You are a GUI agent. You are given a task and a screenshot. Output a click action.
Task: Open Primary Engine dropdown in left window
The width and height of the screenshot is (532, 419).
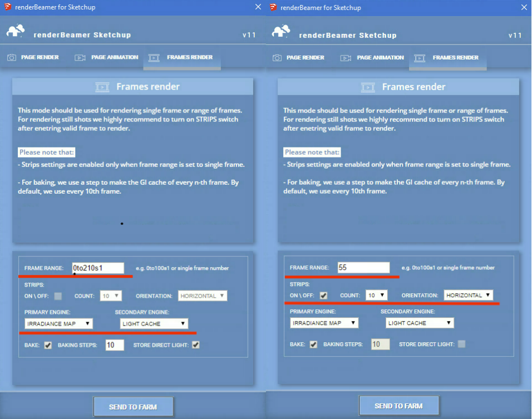pos(58,324)
